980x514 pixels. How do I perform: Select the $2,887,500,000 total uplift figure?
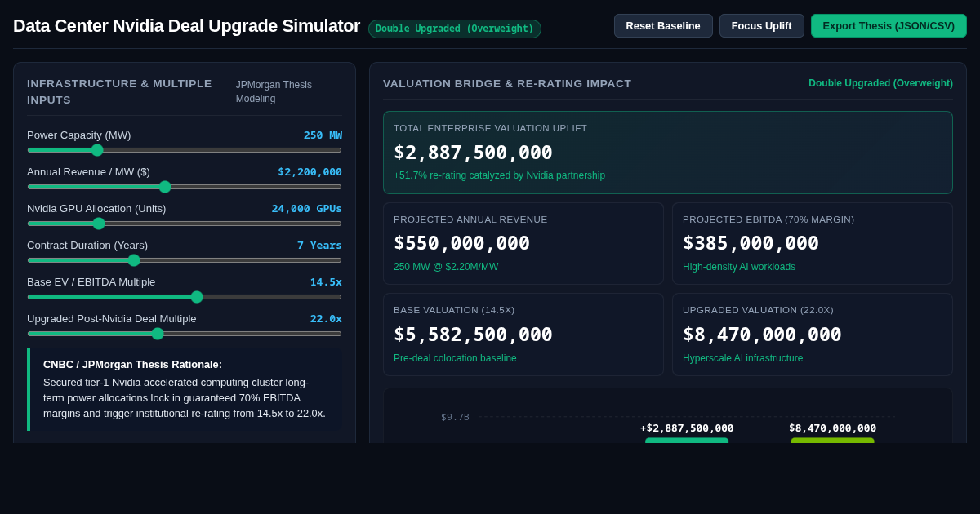click(473, 153)
